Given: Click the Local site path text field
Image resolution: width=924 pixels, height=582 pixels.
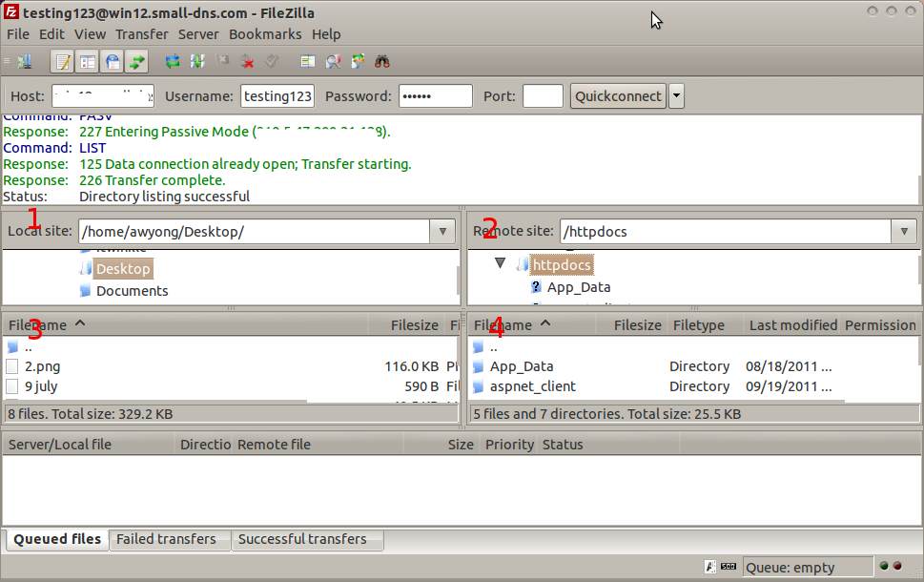Looking at the screenshot, I should [x=254, y=232].
